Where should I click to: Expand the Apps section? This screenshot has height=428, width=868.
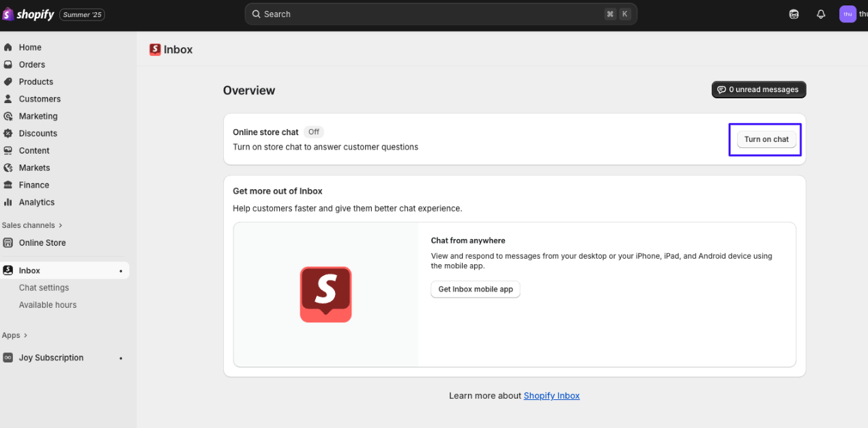coord(14,335)
